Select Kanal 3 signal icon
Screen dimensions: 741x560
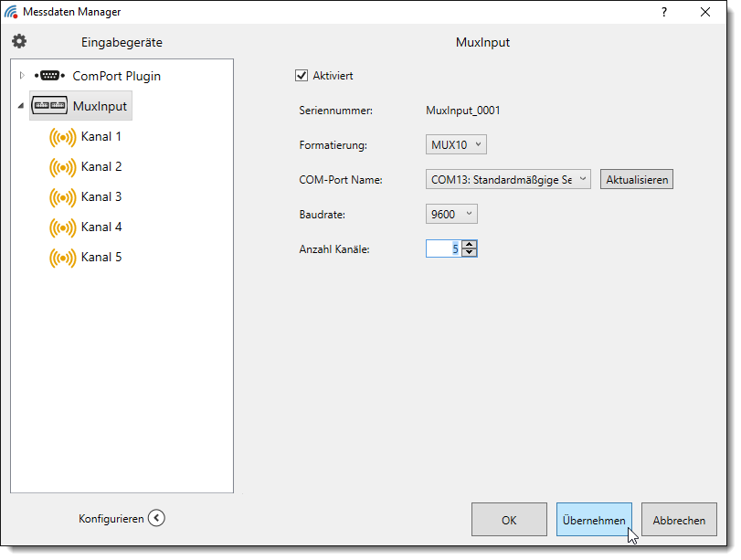pyautogui.click(x=62, y=197)
